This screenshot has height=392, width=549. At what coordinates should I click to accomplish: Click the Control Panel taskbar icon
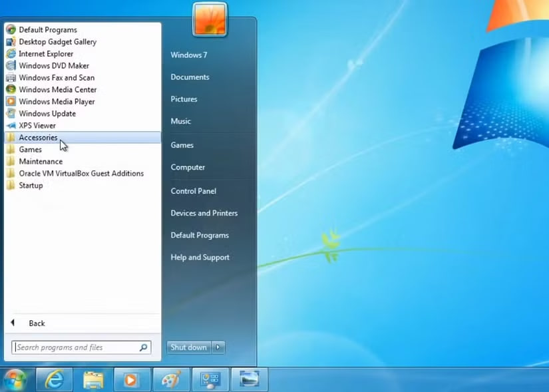pyautogui.click(x=211, y=379)
